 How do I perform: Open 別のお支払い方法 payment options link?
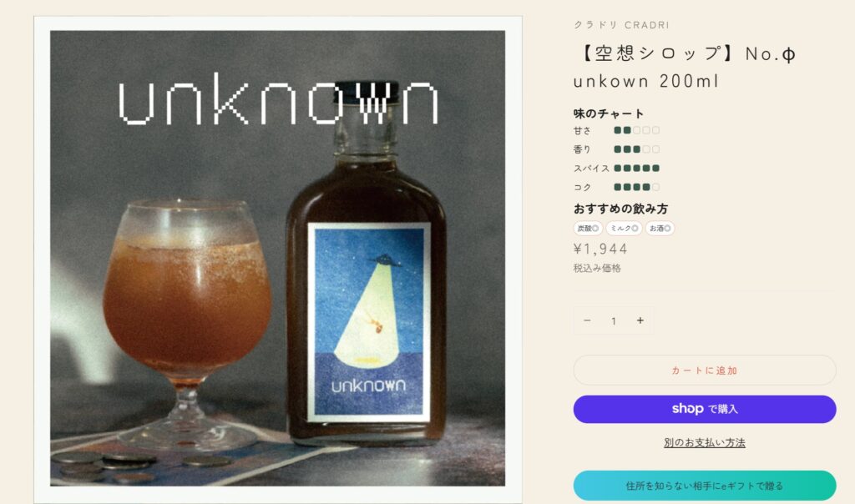[705, 443]
